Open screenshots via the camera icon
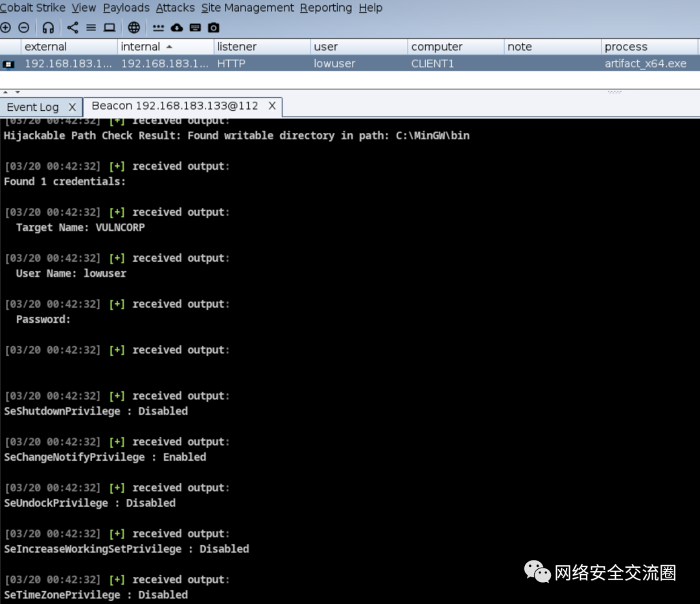Screen dimensions: 700x604 (214, 28)
